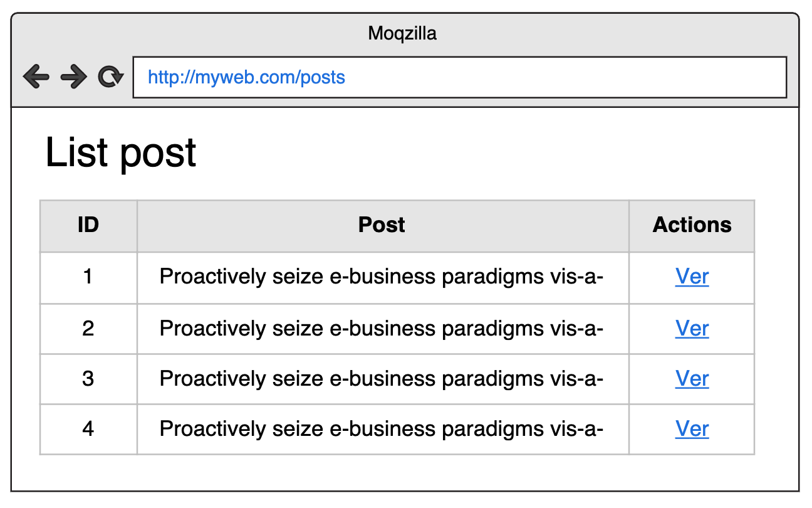Reload the page with the refresh icon
Screen dimensions: 812x508
click(110, 77)
